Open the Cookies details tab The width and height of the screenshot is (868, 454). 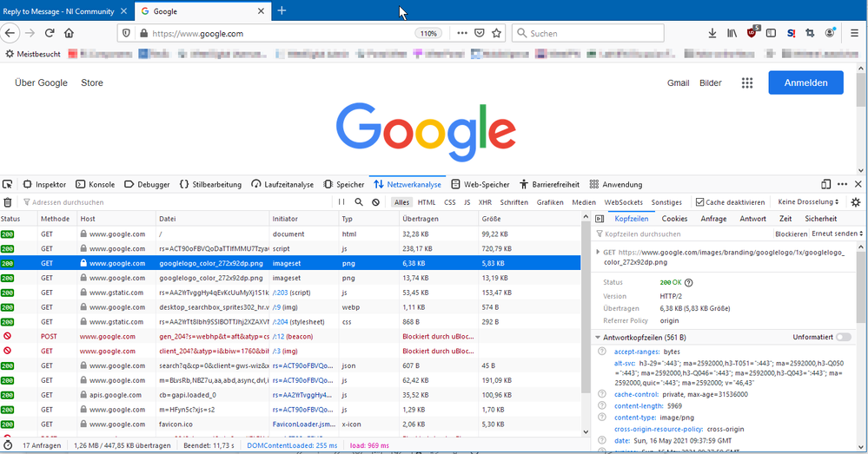pyautogui.click(x=674, y=219)
